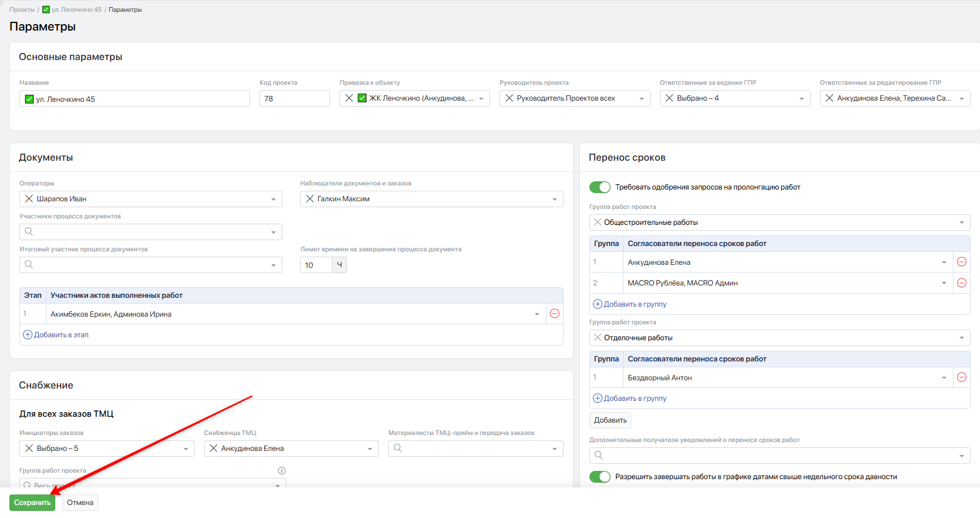This screenshot has width=980, height=518.
Task: Clear Галкин Максим from document observers
Action: point(310,199)
